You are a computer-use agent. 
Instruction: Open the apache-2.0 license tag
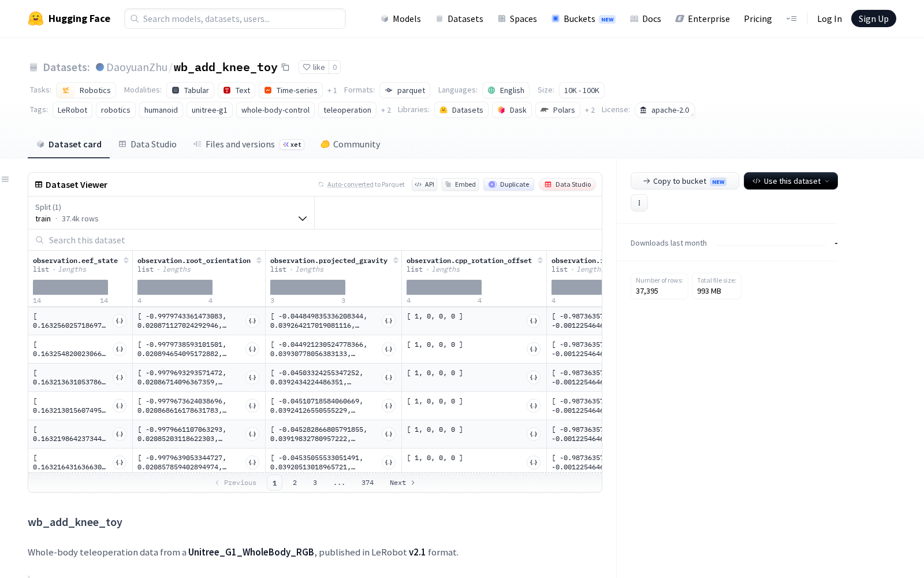[x=665, y=110]
